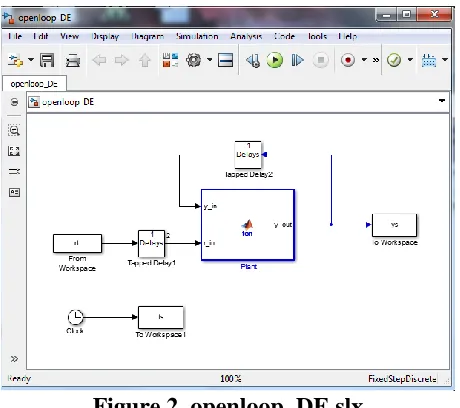
Task: Click the Stop simulation button
Action: point(321,60)
